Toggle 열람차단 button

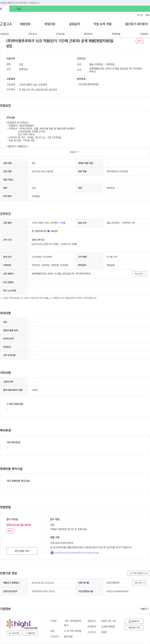(30, 633)
